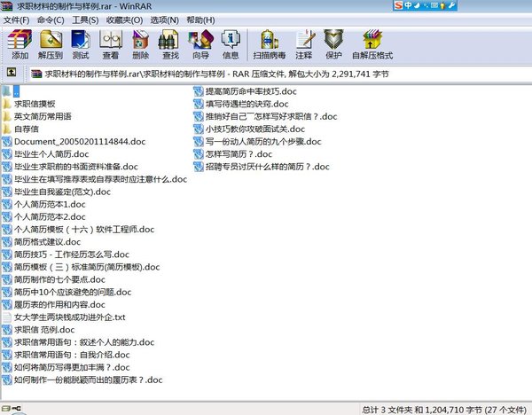Select 填写待遇栏的诀窍.doc file
The width and height of the screenshot is (532, 415).
241,104
